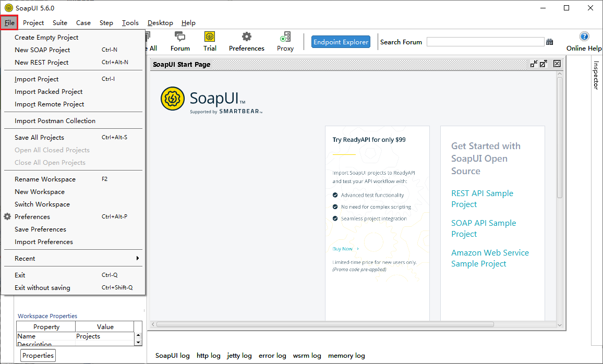Open the Help menu

pyautogui.click(x=188, y=22)
